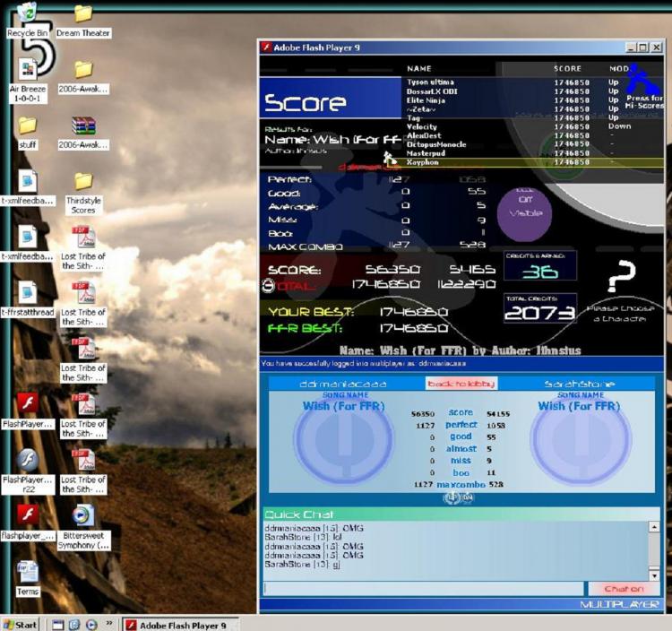Screen dimensions: 672x631
Task: Toggle the Chat on button
Action: pos(624,589)
